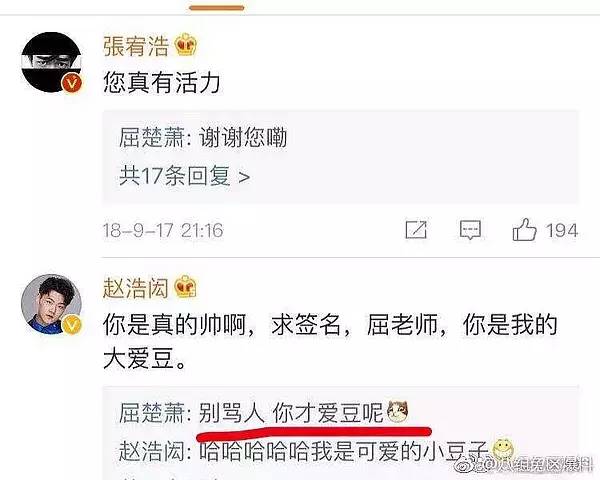Screen dimensions: 600x480
Task: Click the comment text 您真有活力
Action: coord(162,83)
